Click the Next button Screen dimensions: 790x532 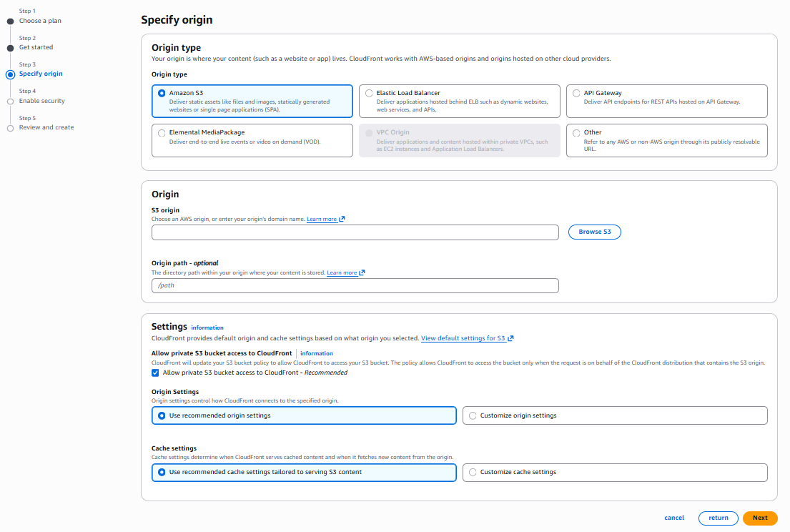(x=760, y=518)
